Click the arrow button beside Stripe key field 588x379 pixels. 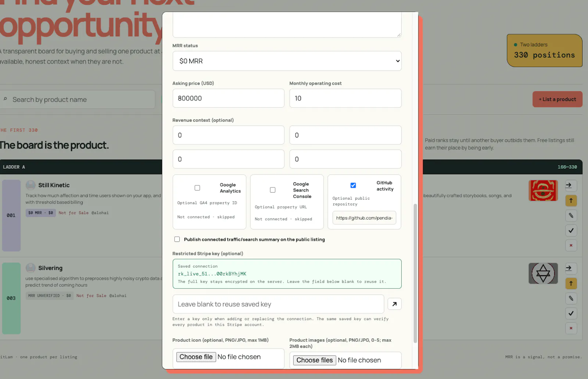tap(394, 304)
